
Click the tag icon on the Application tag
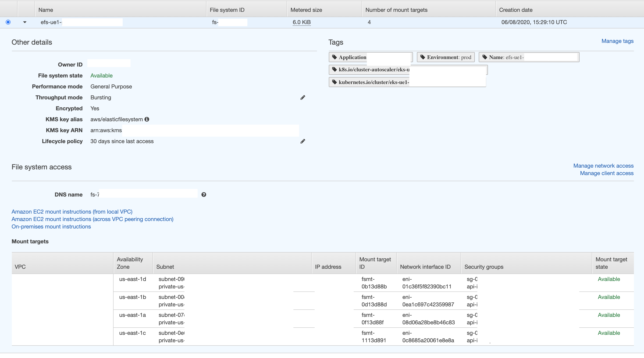[x=334, y=57]
